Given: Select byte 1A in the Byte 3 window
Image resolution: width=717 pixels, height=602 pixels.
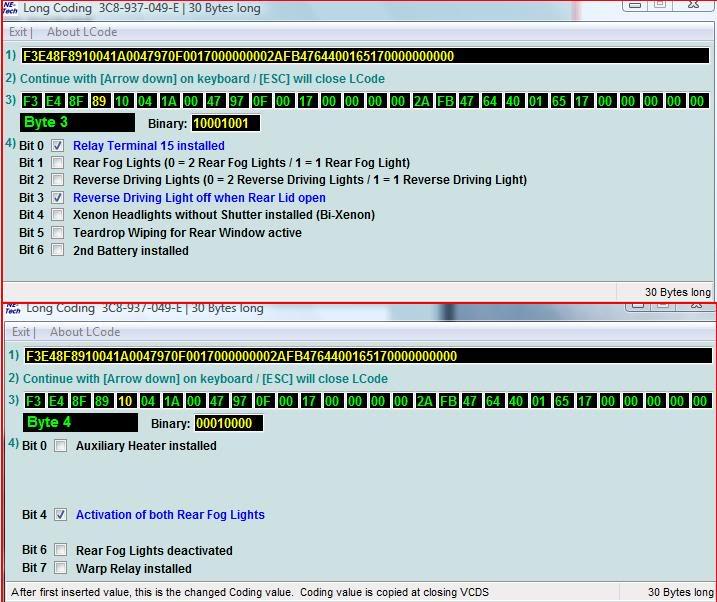Looking at the screenshot, I should pos(168,101).
